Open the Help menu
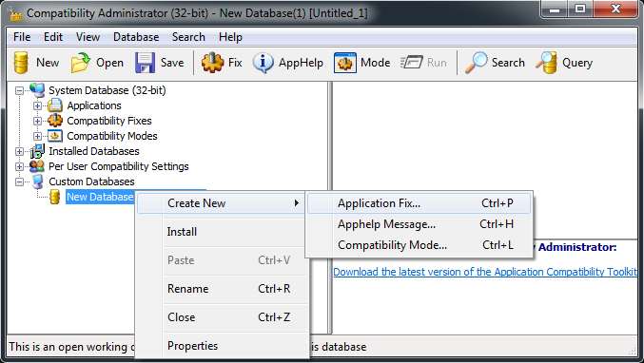The height and width of the screenshot is (363, 644). 230,37
